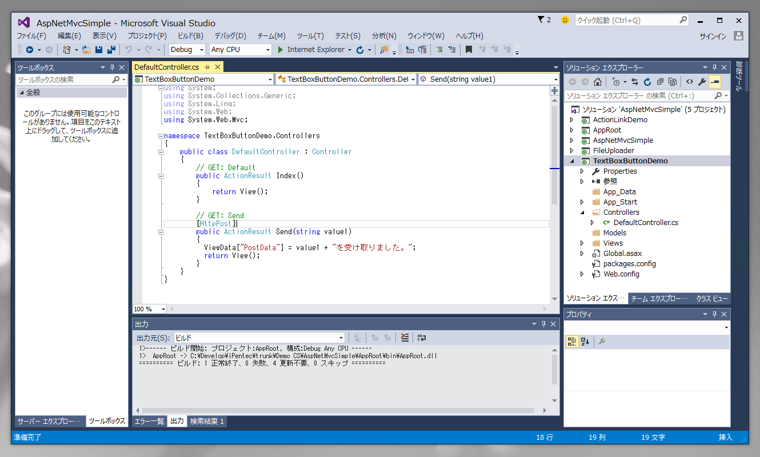Click the Open File folder icon
The height and width of the screenshot is (457, 760).
86,49
